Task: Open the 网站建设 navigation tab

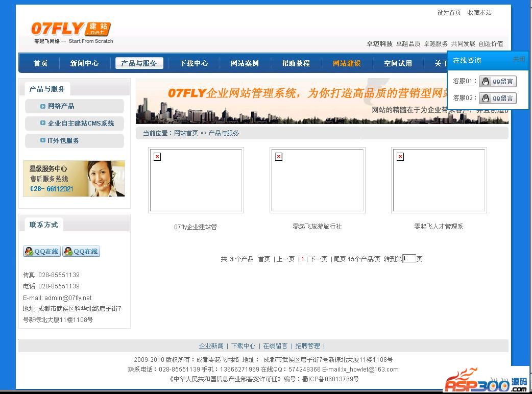Action: click(x=347, y=63)
